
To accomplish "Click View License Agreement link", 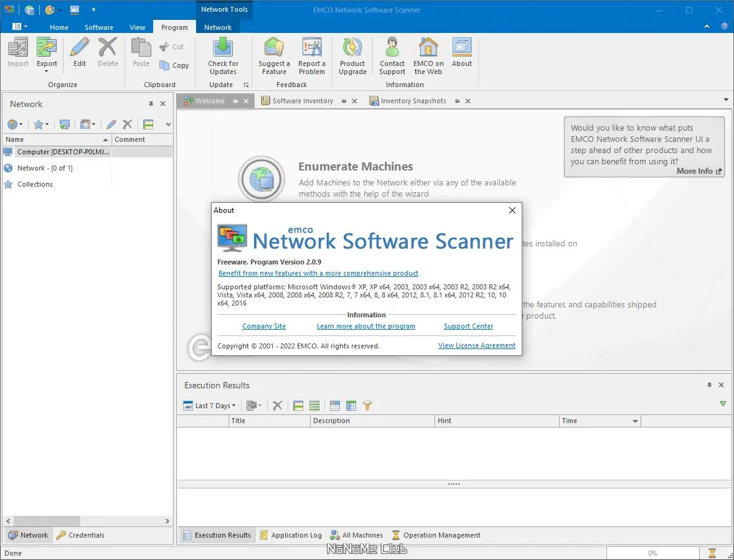I will point(476,345).
